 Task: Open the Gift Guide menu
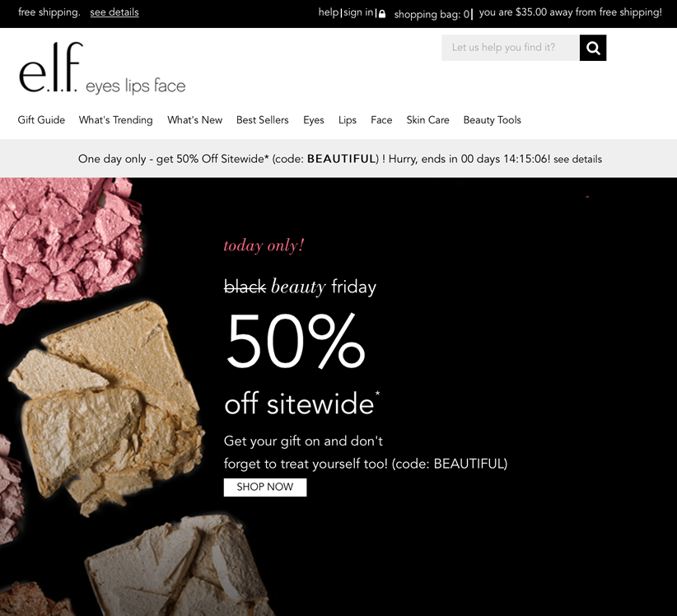click(x=41, y=120)
